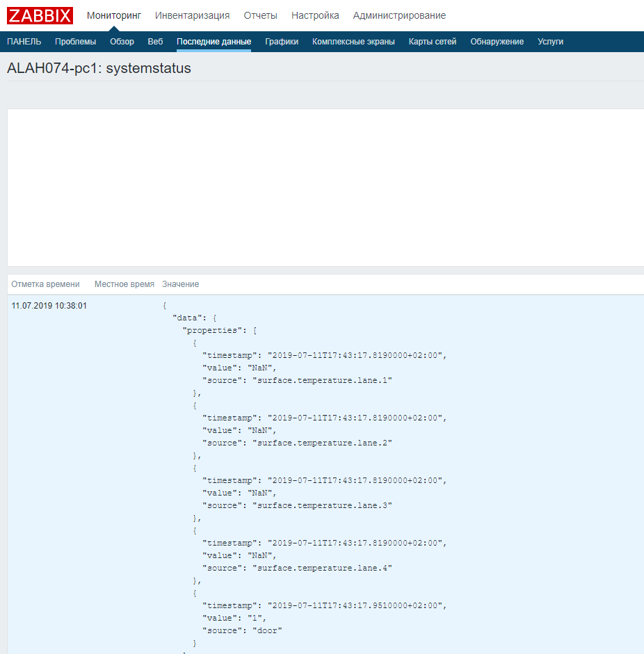
Task: Switch to the Проблемы tab
Action: (75, 41)
